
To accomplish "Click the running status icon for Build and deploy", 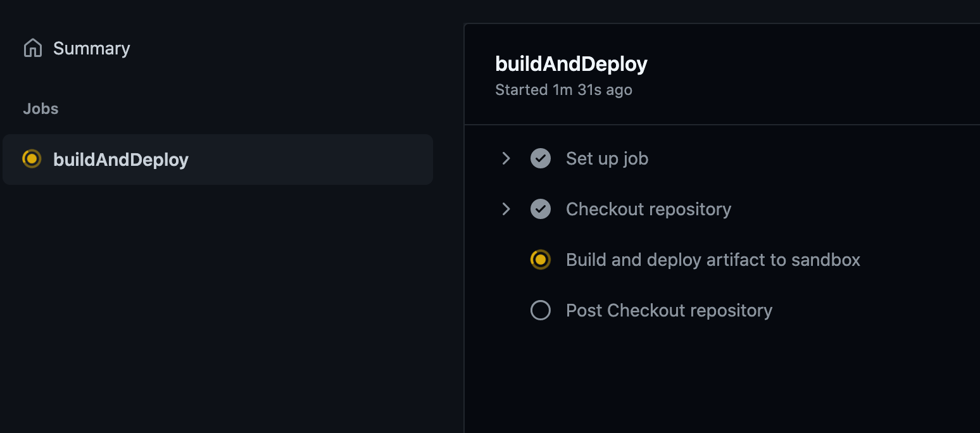I will click(x=540, y=260).
